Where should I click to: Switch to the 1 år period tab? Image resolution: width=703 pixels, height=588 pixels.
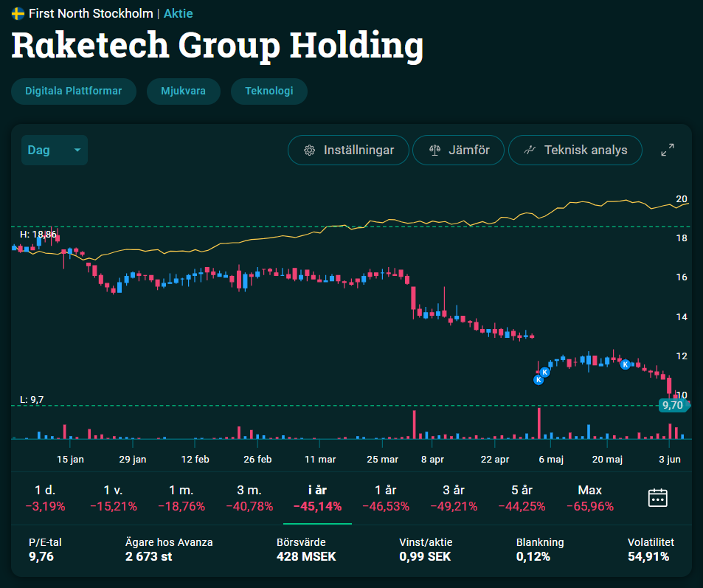pos(386,498)
